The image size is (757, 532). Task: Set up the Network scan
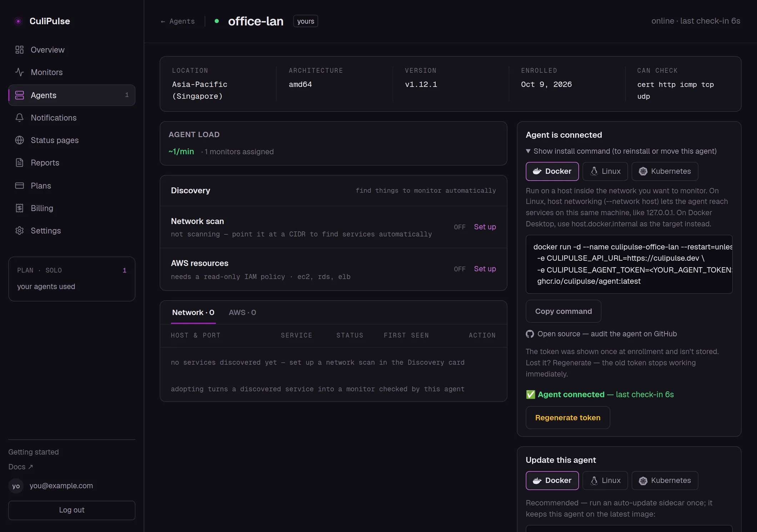click(x=485, y=227)
